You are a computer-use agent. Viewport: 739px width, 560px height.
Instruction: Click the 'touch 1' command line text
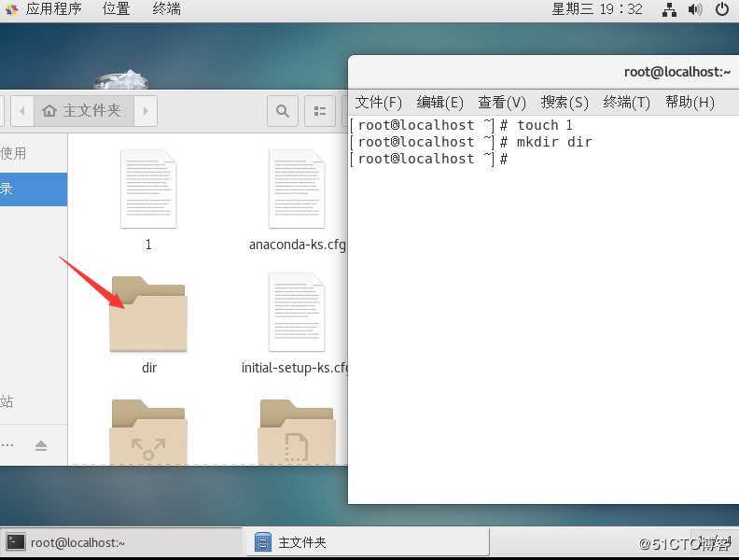point(544,125)
